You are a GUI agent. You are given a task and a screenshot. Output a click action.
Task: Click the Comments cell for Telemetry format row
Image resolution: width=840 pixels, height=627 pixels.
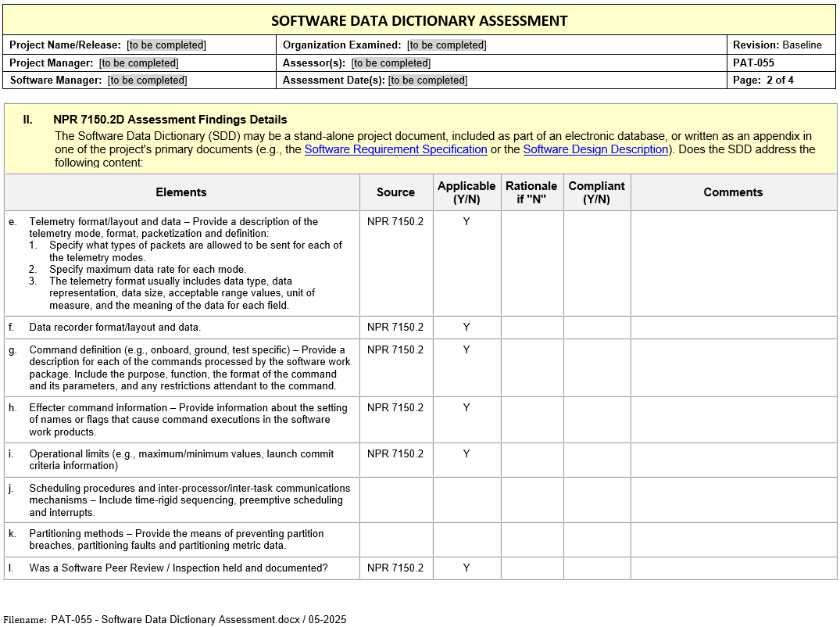pos(733,263)
